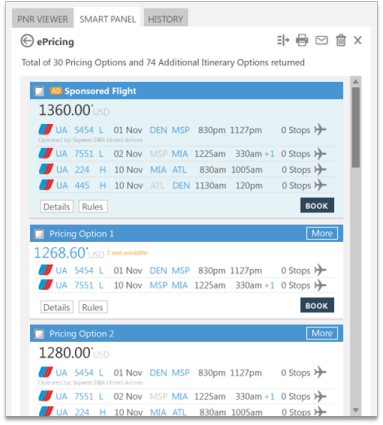The image size is (383, 425).
Task: Open the HISTORY tab
Action: tap(166, 19)
